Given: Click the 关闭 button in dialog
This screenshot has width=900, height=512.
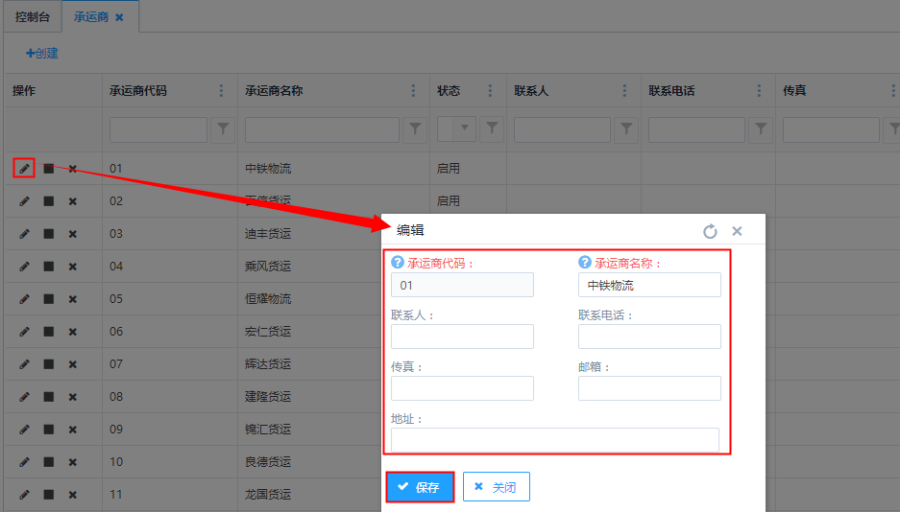Looking at the screenshot, I should point(496,487).
